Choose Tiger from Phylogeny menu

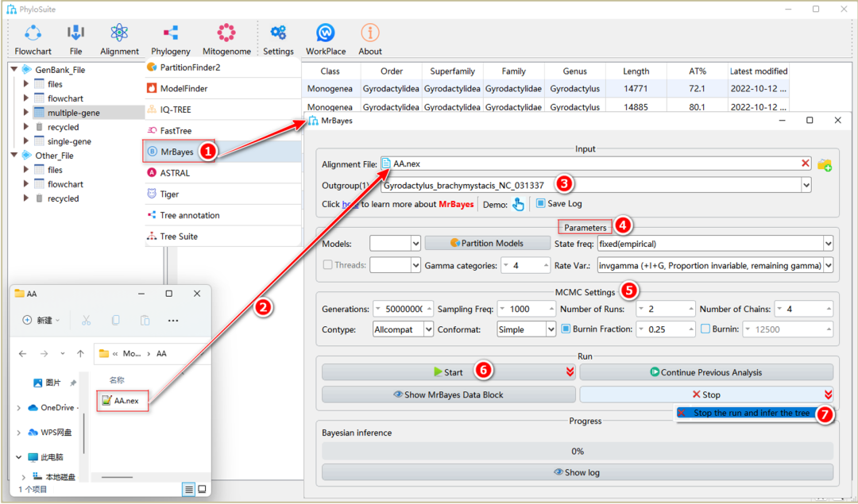pyautogui.click(x=223, y=194)
